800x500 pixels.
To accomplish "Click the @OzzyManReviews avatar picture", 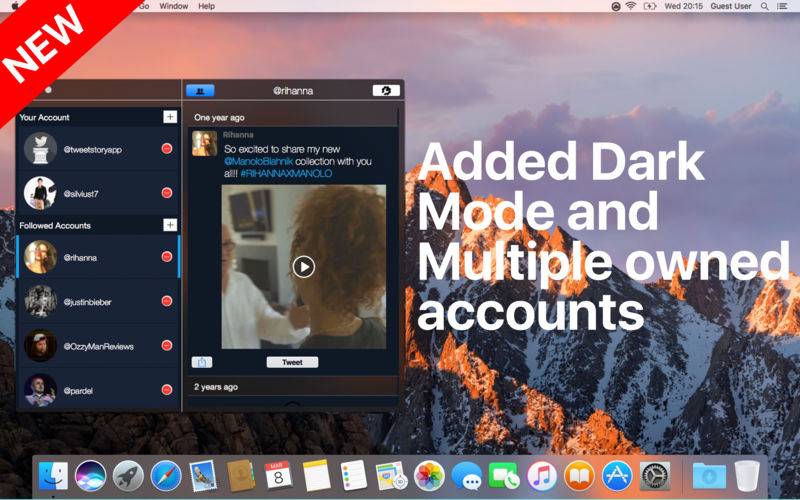I will (40, 346).
